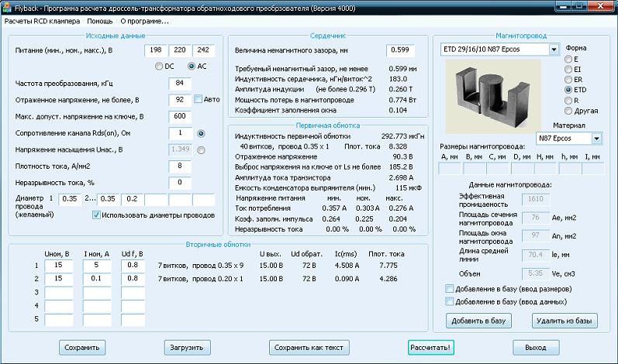618x364 pixels.
Task: Select the DC power supply radio button
Action: (x=161, y=67)
